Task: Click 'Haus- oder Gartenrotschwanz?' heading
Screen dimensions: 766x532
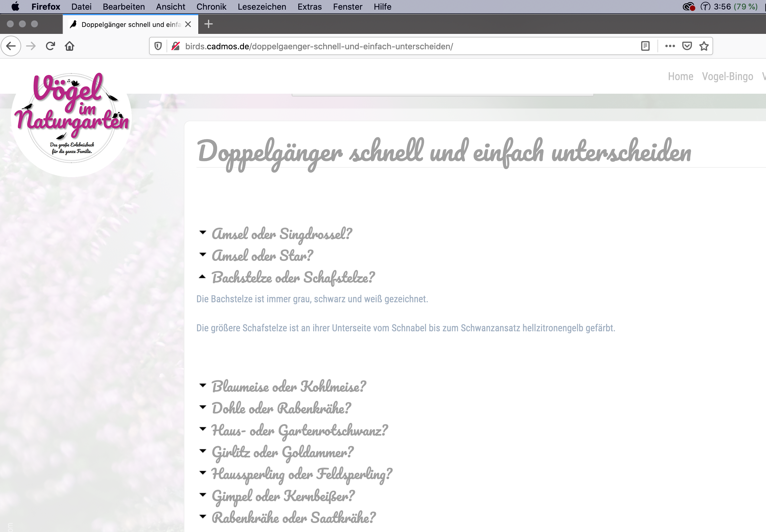Action: click(x=300, y=431)
